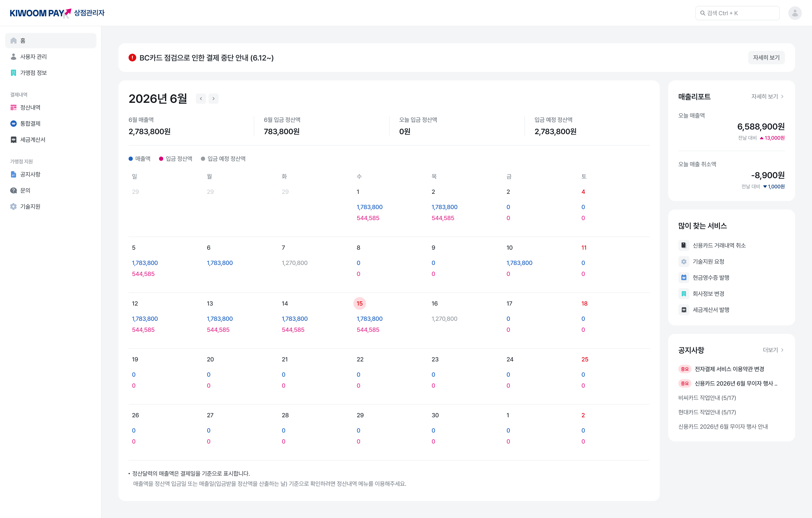Screen dimensions: 812x518
Task: Click the 현금영수증 발행 service icon
Action: pyautogui.click(x=683, y=277)
